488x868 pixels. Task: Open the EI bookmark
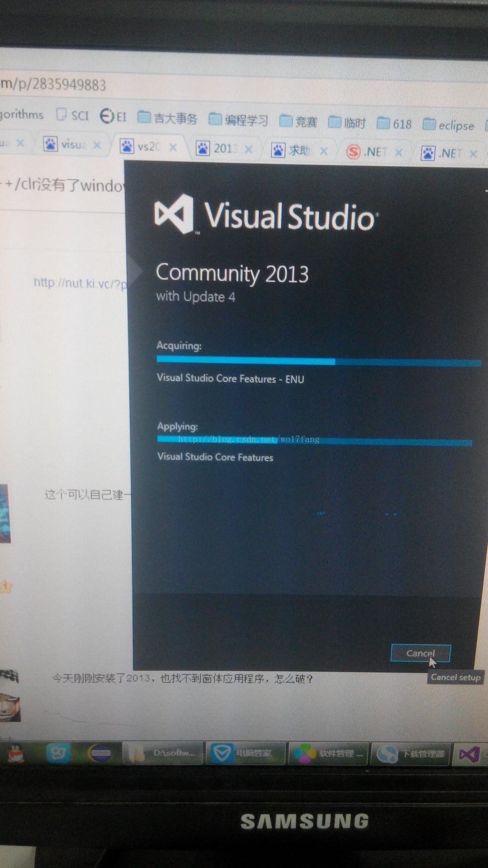click(113, 116)
